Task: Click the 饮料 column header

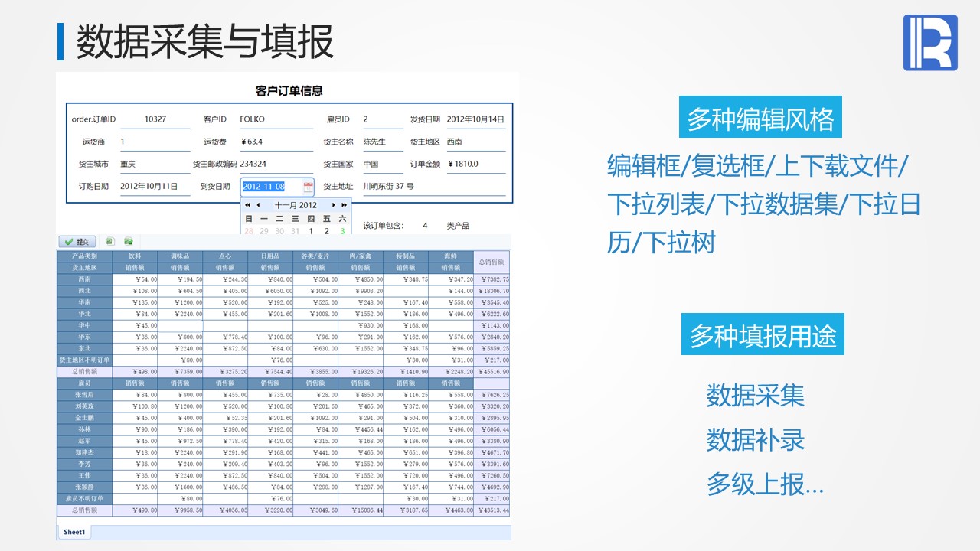Action: (135, 256)
